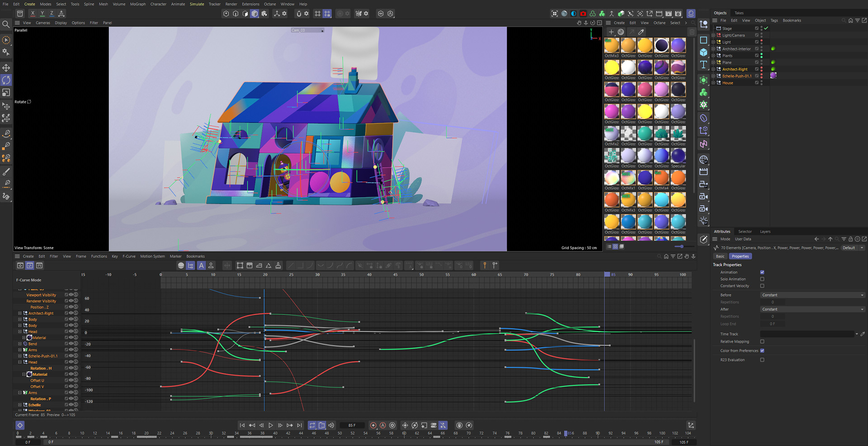Image resolution: width=868 pixels, height=446 pixels.
Task: Select the Scale tool in left toolbar
Action: point(6,92)
